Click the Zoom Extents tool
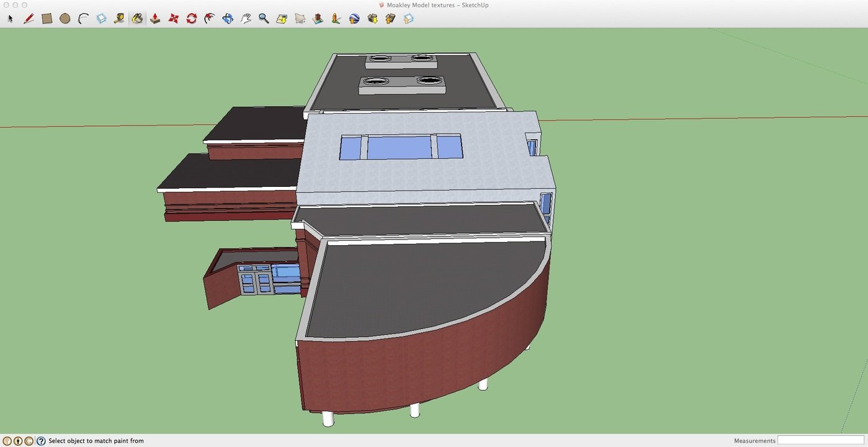This screenshot has height=447, width=868. pos(282,19)
